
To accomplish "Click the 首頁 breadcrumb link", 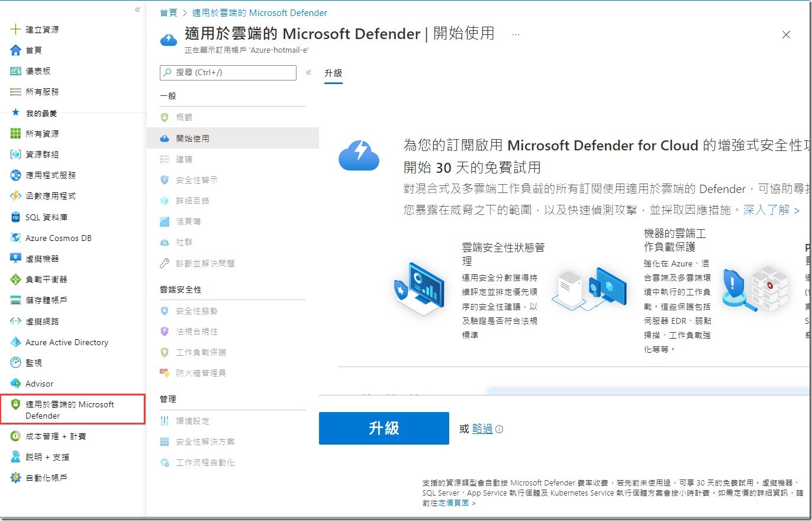I will pos(169,12).
